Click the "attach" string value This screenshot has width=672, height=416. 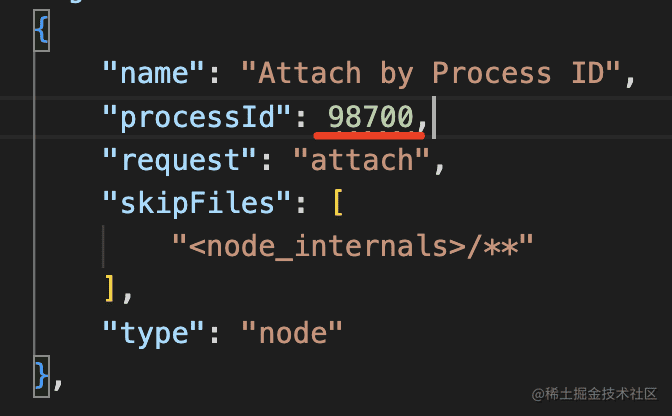coord(362,160)
